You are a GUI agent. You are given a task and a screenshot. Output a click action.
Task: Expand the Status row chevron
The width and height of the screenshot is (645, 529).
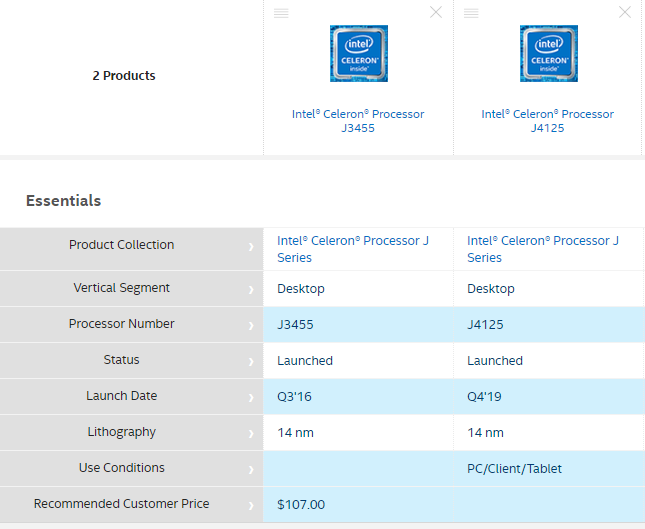click(251, 362)
